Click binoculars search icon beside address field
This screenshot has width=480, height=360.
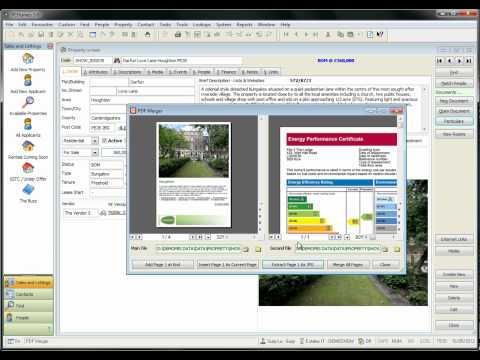(x=117, y=60)
